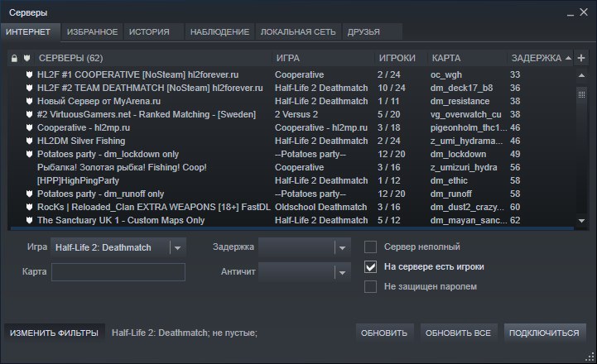Select server HL2F #2 TEAM DEATHMATCH [NoSteam]

(150, 88)
